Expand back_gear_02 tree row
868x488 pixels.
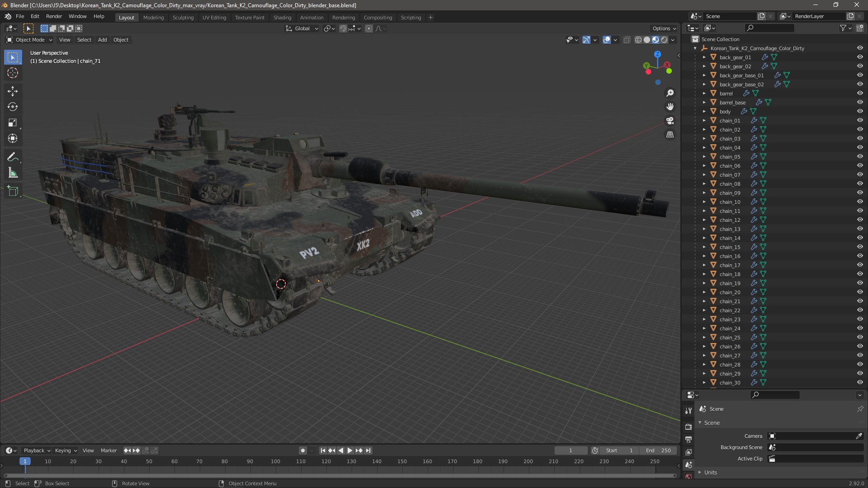point(704,66)
